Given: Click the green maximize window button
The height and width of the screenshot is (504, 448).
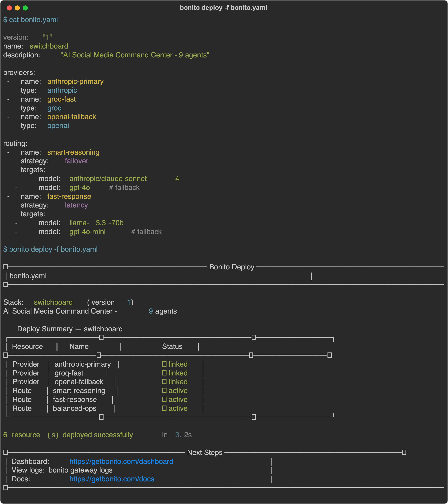Looking at the screenshot, I should [x=25, y=8].
